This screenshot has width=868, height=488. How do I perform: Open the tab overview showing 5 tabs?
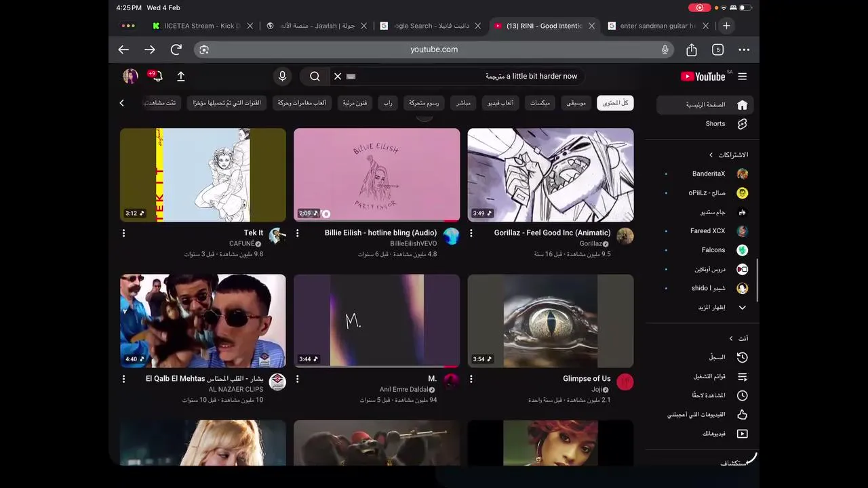point(717,49)
